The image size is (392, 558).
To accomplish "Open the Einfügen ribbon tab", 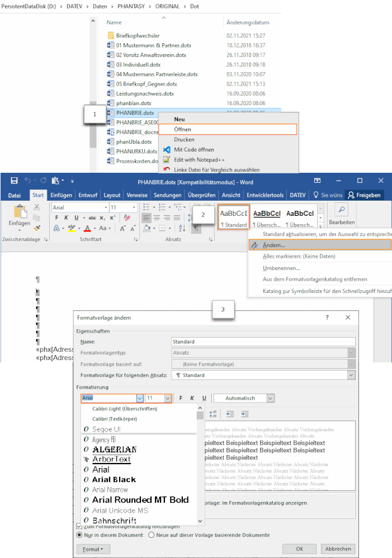I will (62, 195).
